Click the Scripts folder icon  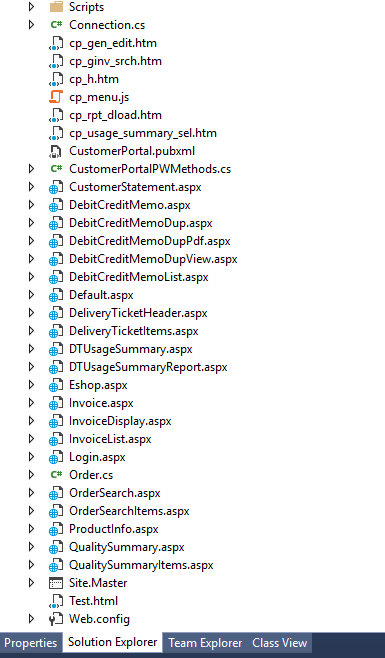click(56, 7)
